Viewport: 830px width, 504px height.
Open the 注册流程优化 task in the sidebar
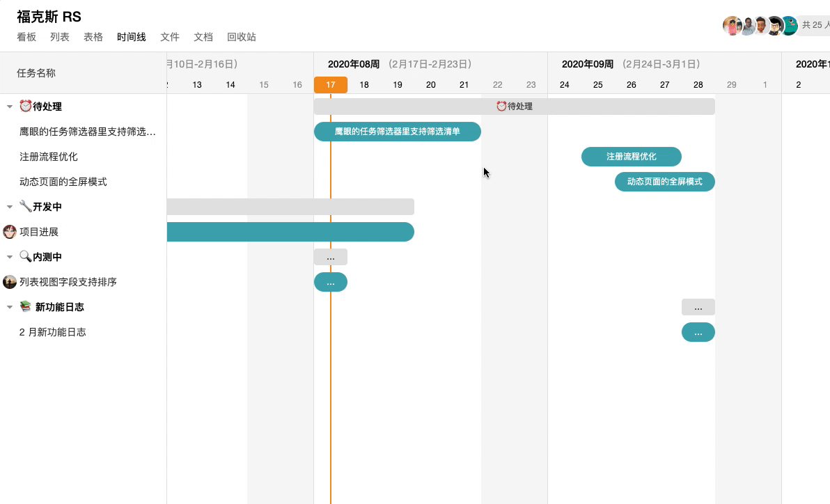point(49,157)
